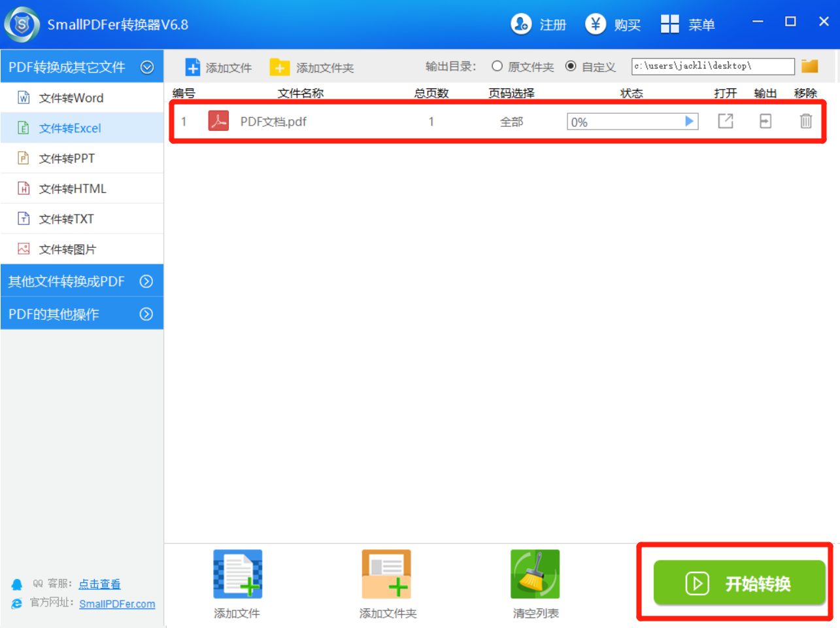This screenshot has height=628, width=840.
Task: Click the HTML document icon in sidebar
Action: point(24,188)
